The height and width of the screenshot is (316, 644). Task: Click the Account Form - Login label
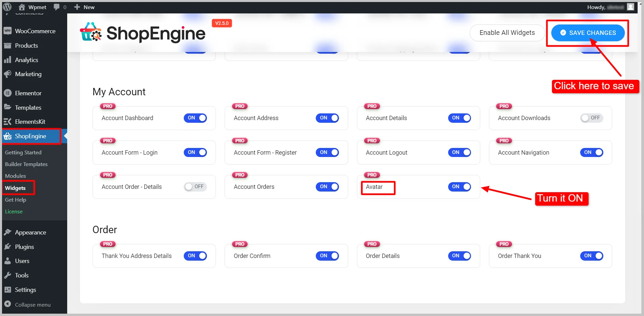[129, 152]
